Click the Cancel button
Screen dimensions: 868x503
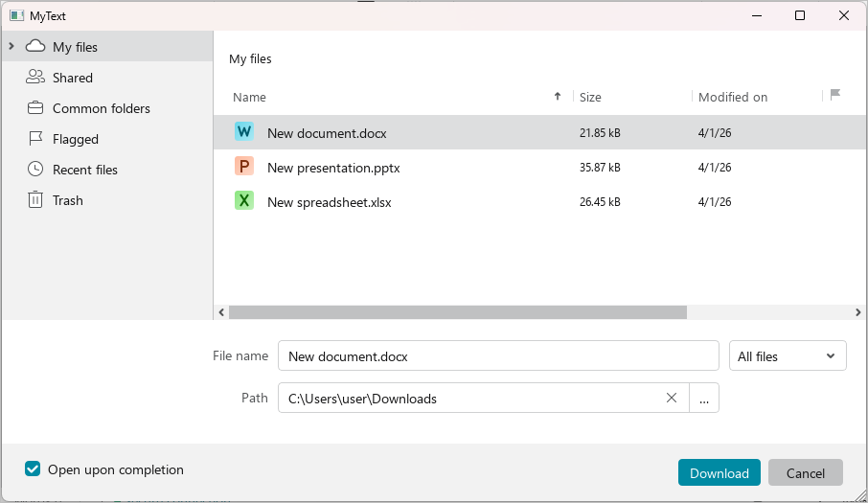(806, 473)
